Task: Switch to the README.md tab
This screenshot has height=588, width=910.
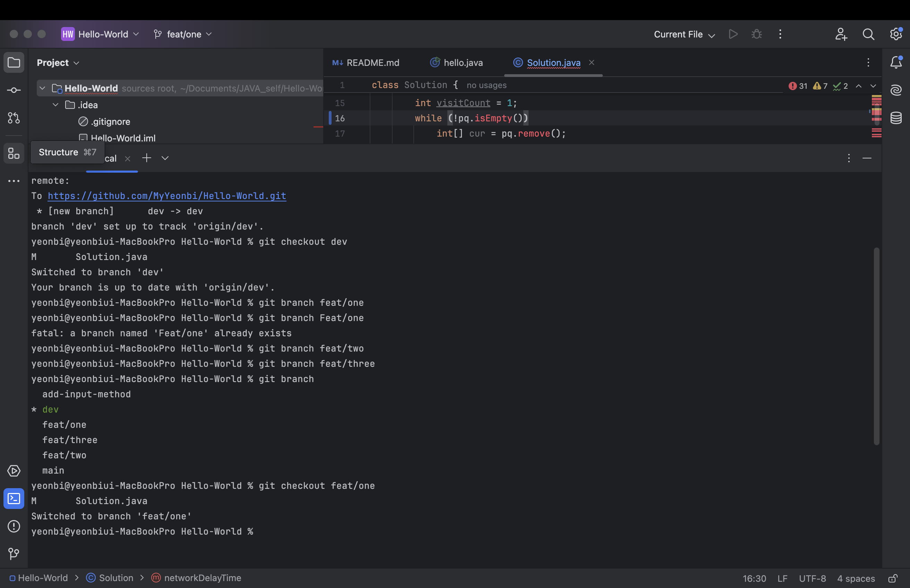Action: 366,63
